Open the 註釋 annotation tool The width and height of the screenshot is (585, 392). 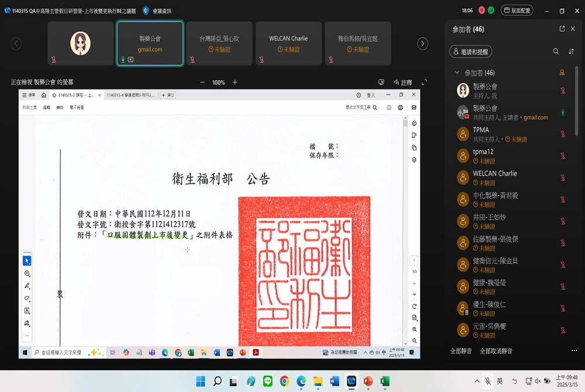pos(403,82)
